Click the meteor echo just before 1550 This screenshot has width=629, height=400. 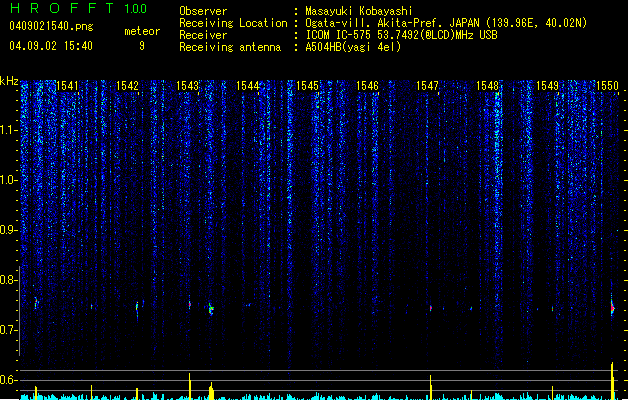612,308
